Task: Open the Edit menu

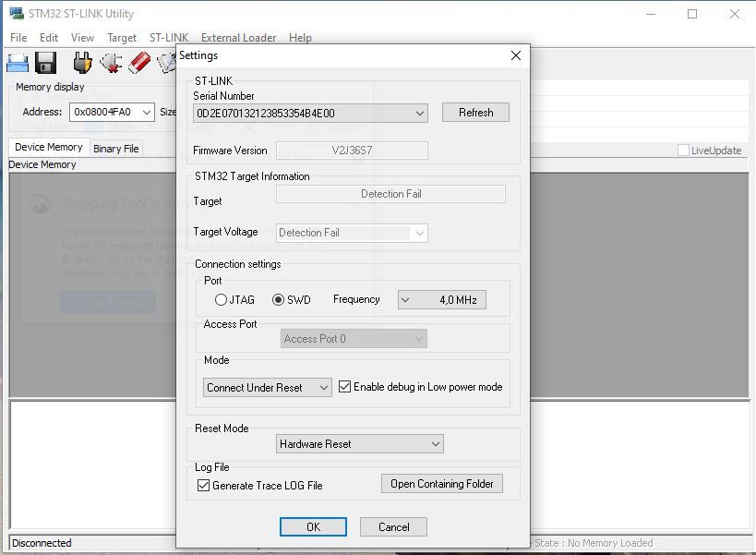Action: tap(49, 38)
